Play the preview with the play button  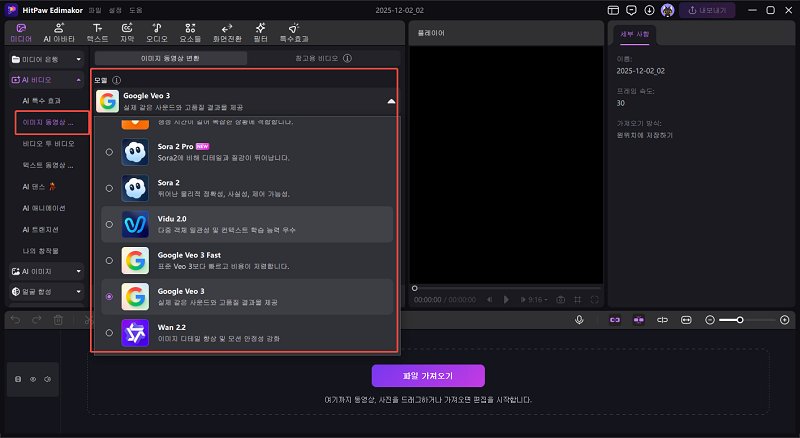click(x=506, y=300)
